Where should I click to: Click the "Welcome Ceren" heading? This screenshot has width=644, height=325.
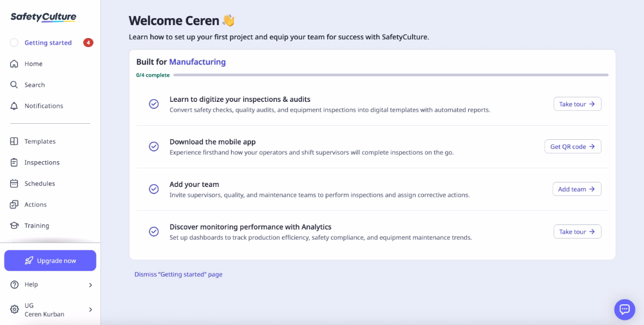click(x=174, y=21)
